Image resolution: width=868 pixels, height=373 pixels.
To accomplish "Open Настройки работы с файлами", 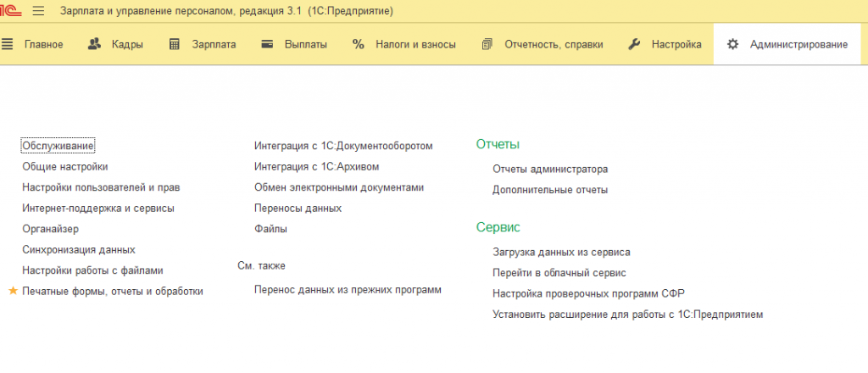I will click(x=92, y=270).
